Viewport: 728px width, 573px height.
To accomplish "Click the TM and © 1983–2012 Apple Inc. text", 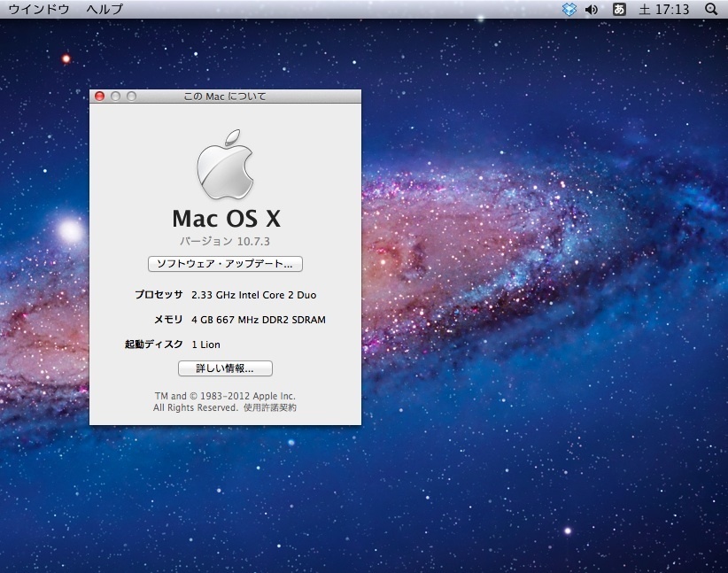I will click(x=225, y=396).
